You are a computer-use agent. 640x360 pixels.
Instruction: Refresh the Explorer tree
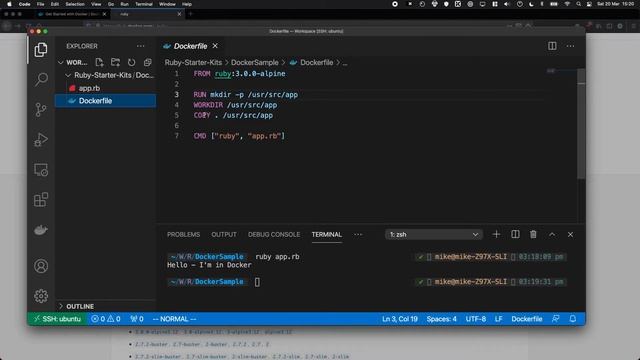click(x=131, y=62)
